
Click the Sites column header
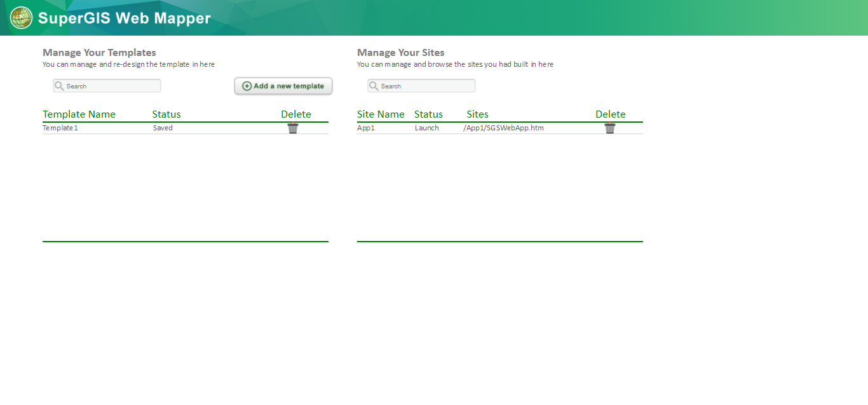tap(477, 114)
